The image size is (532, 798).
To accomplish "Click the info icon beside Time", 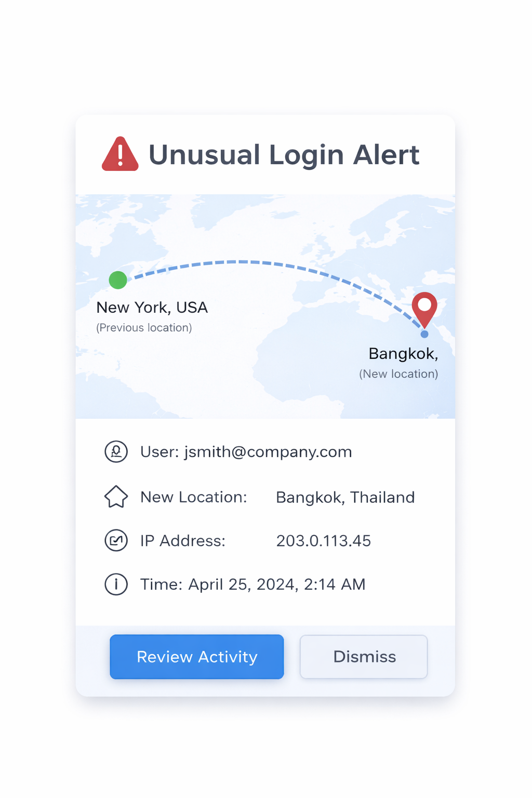I will [x=116, y=584].
